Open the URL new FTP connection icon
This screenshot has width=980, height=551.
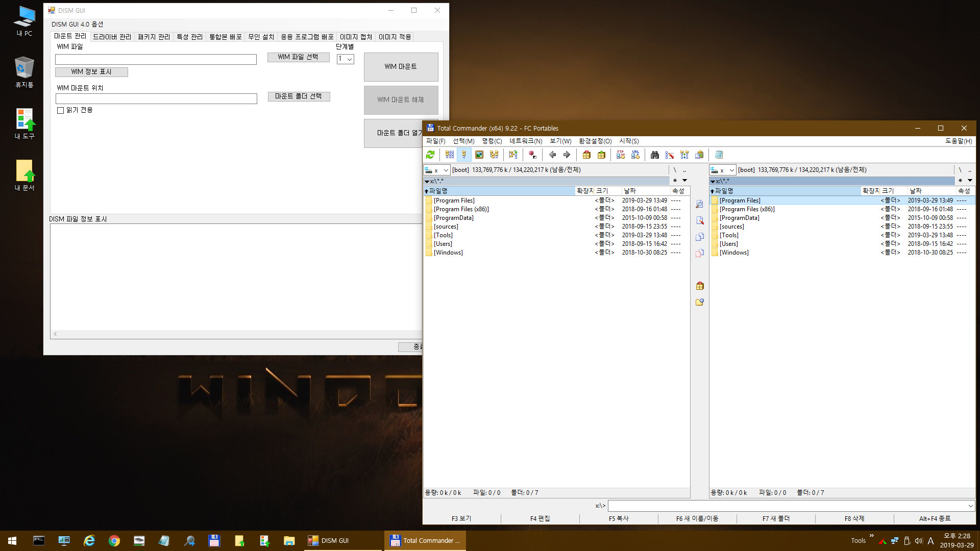pos(635,155)
